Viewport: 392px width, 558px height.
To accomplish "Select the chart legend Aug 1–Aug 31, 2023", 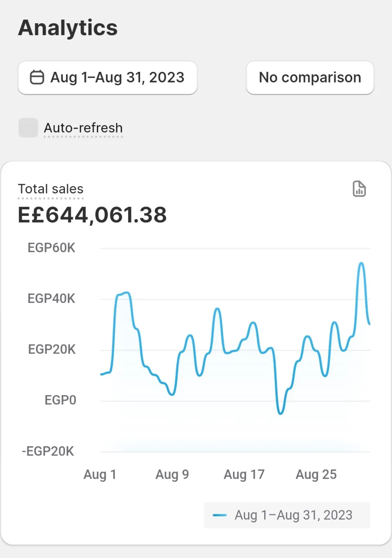I will click(x=287, y=515).
